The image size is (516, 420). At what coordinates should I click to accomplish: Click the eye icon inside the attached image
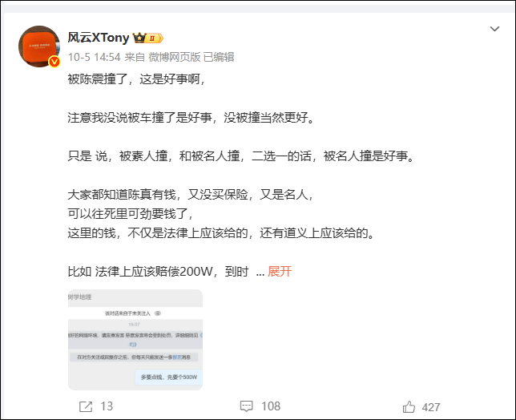point(158,313)
